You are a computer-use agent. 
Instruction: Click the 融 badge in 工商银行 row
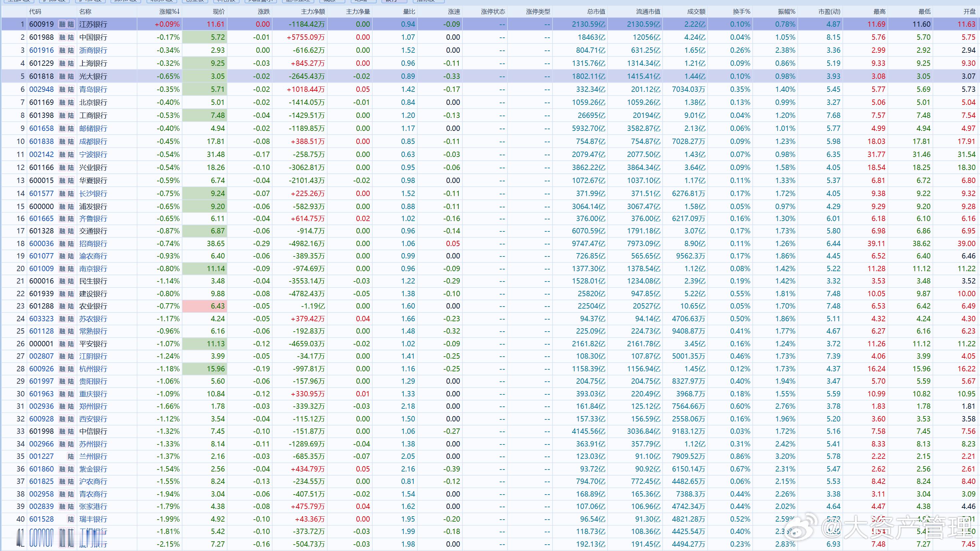[x=62, y=116]
